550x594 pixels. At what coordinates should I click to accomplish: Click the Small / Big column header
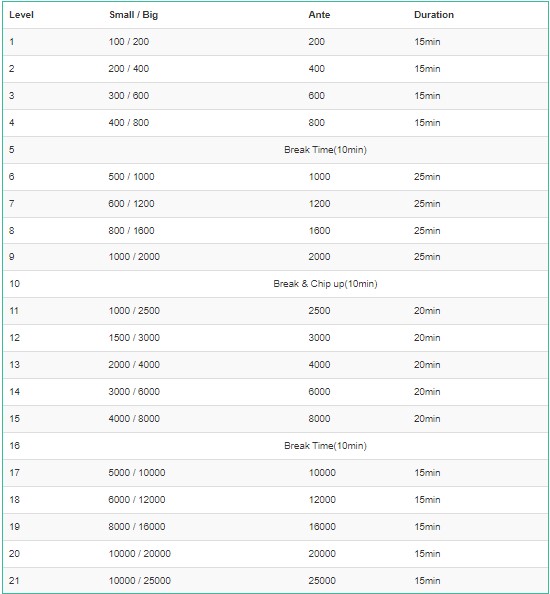(133, 15)
